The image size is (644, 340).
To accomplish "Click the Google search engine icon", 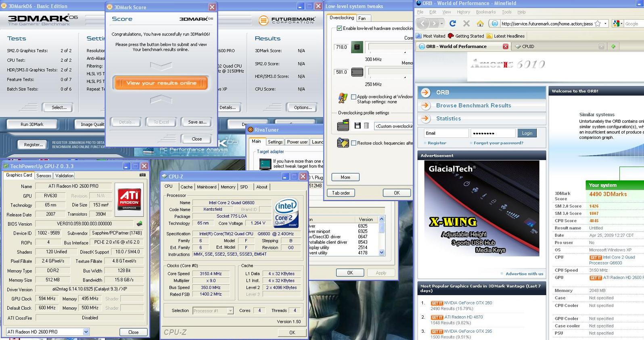I will click(x=616, y=23).
